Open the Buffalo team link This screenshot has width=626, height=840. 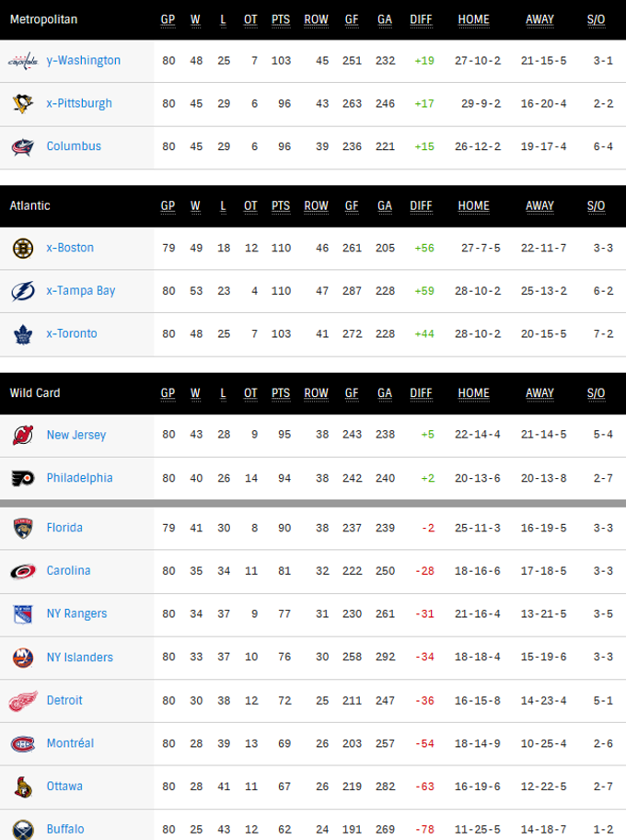tap(65, 829)
